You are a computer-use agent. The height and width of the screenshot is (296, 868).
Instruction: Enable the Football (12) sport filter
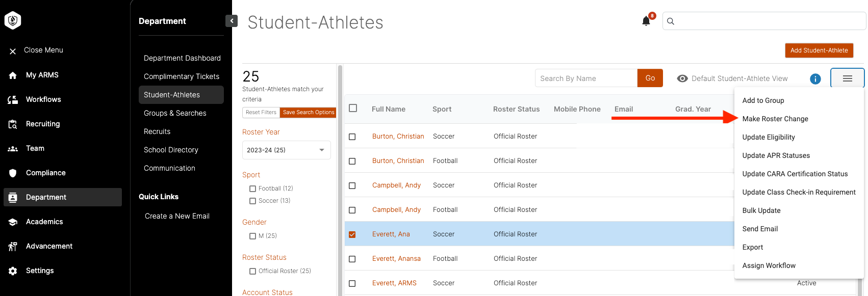[x=252, y=189]
